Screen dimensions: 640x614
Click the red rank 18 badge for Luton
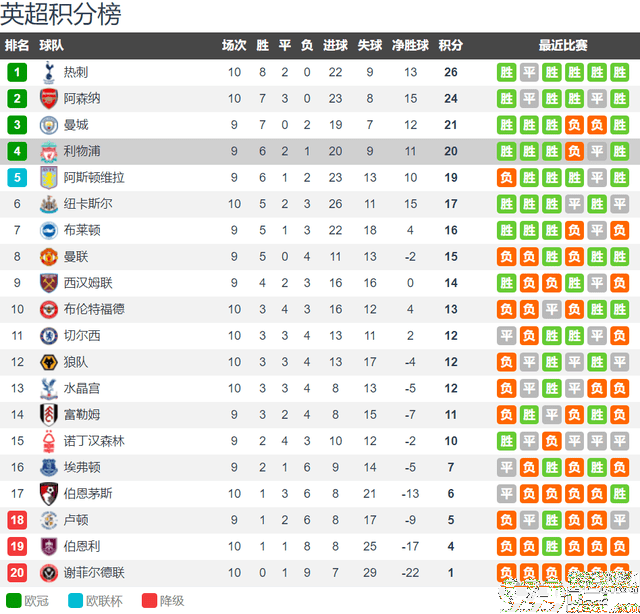(x=17, y=520)
